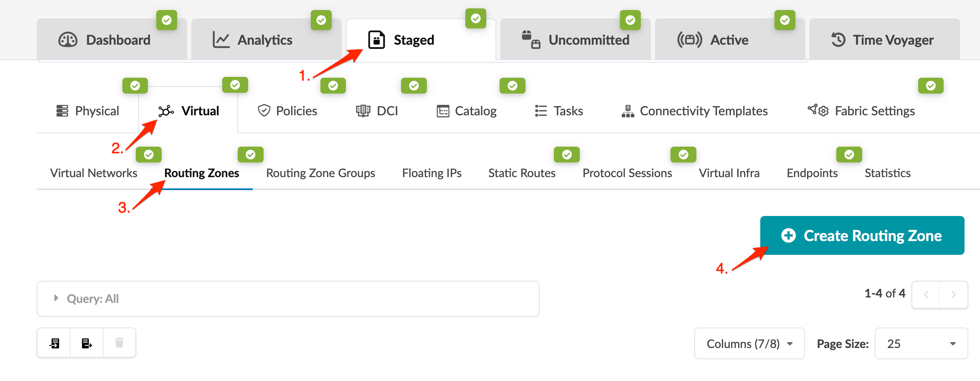Click green status check above Fabric Settings
The image size is (980, 381).
coord(930,86)
